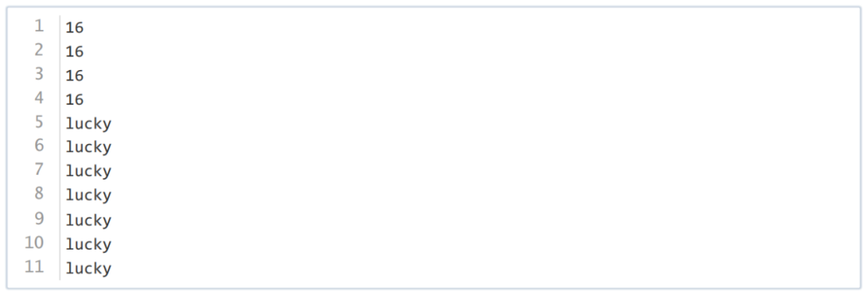868x293 pixels.
Task: Place cursor in 'lucky' on line 7
Action: pos(88,172)
